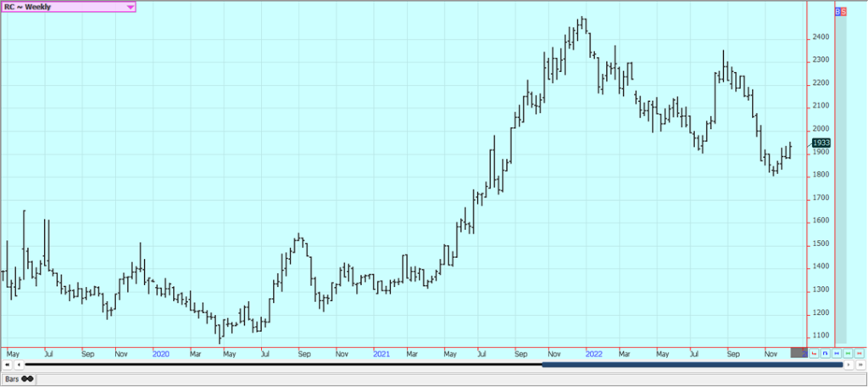Click the red double-arrow icon

pos(860,353)
